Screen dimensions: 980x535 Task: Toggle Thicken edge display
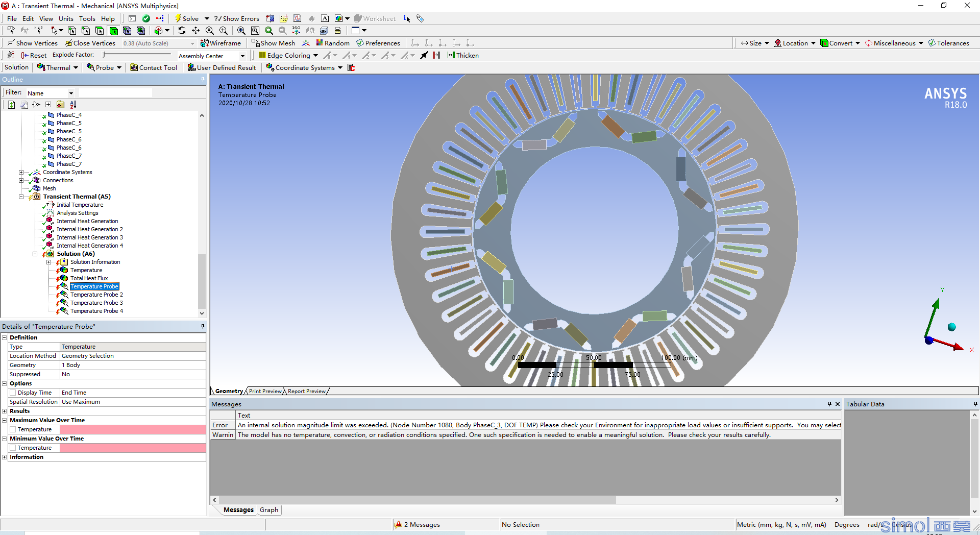[x=462, y=55]
